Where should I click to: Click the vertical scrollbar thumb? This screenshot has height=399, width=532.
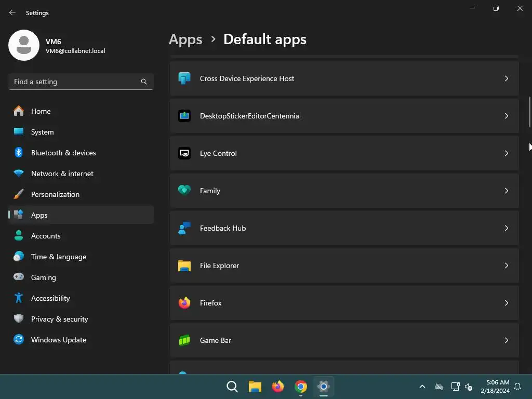click(529, 112)
